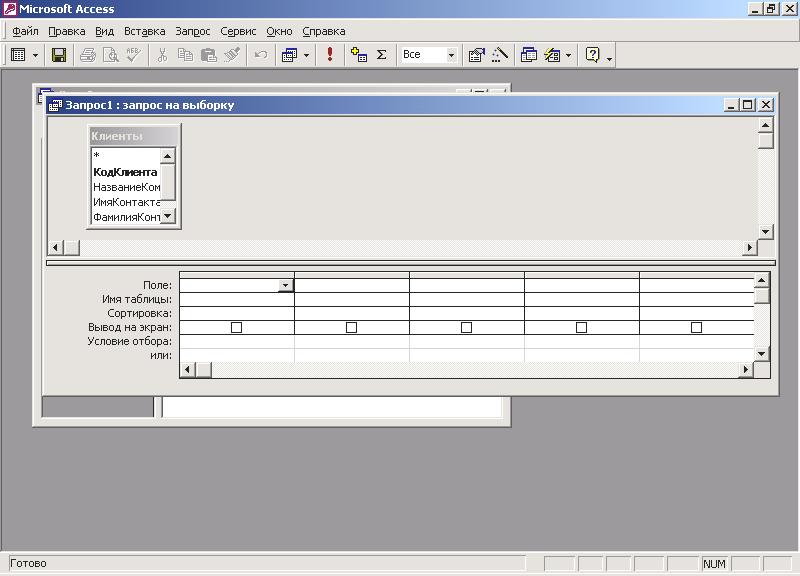Click Сортировка cell in first column
800x576 pixels.
pyautogui.click(x=237, y=313)
